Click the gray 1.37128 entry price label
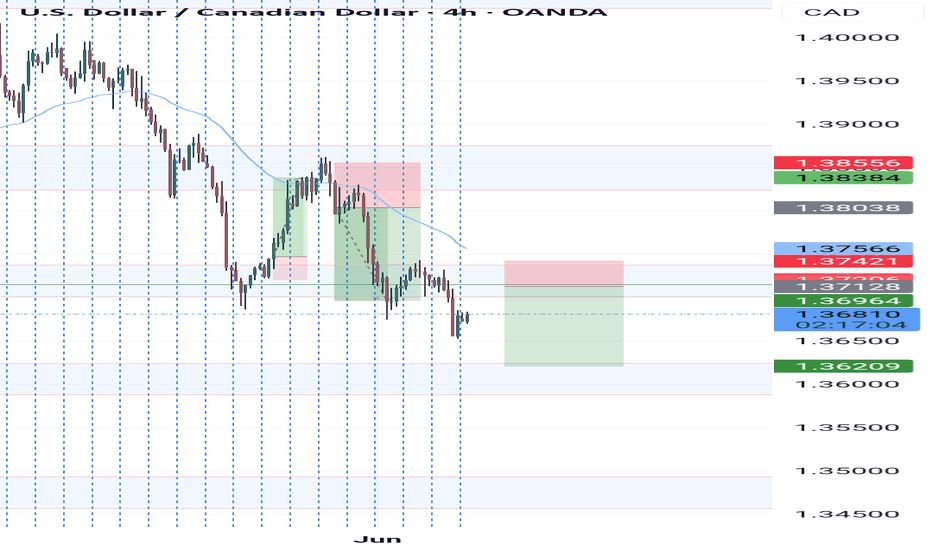 click(x=843, y=287)
